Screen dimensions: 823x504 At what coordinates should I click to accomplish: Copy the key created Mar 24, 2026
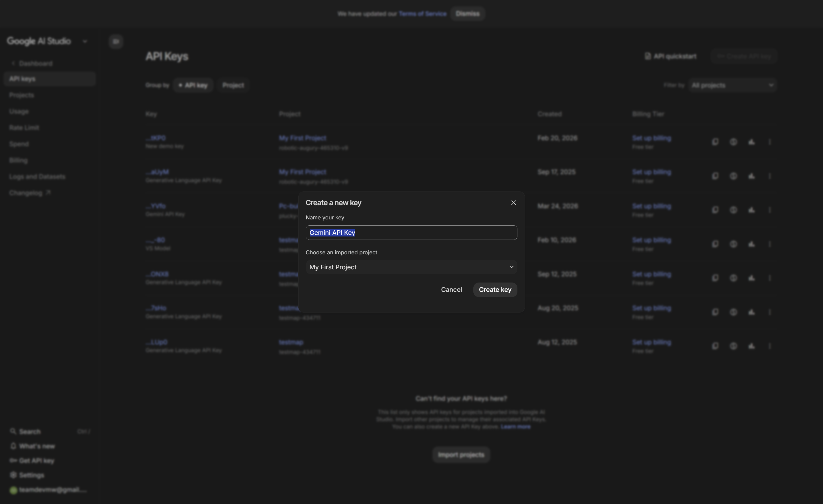pyautogui.click(x=715, y=210)
